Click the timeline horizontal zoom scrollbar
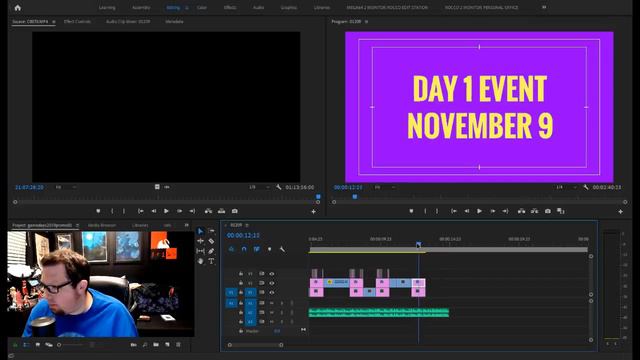 click(x=256, y=345)
